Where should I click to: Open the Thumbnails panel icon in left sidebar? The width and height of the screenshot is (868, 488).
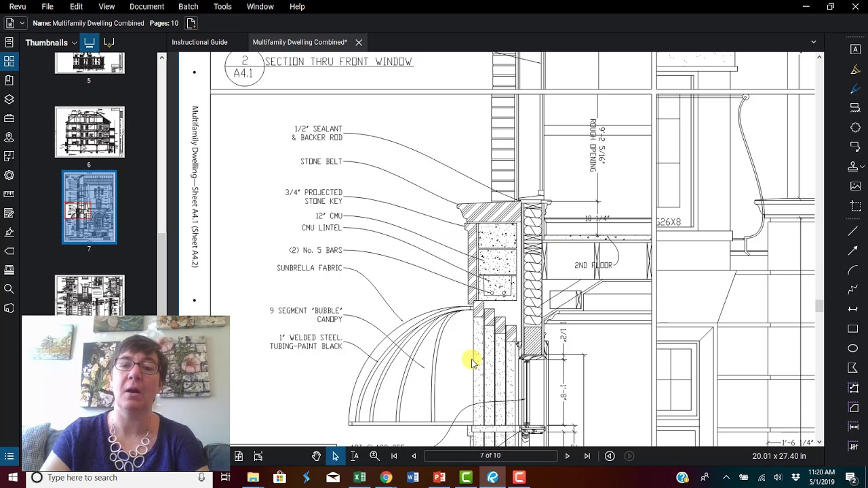[9, 61]
